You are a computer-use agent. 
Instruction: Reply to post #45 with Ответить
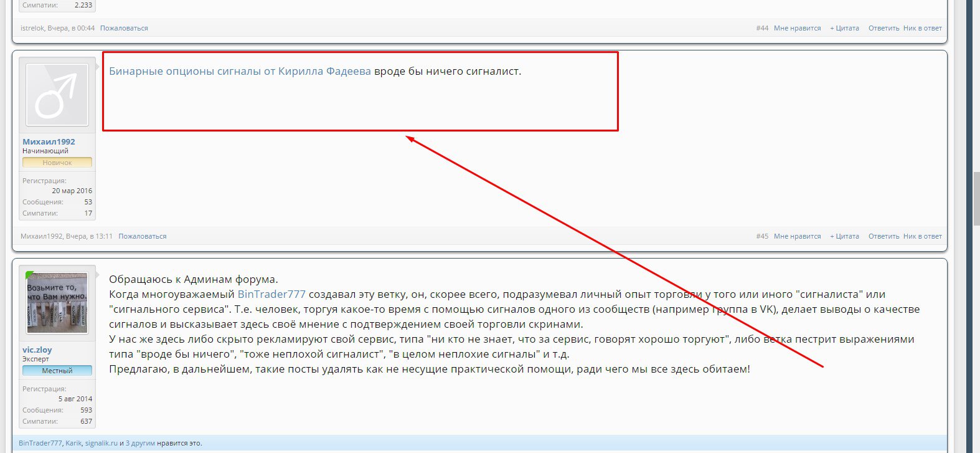coord(883,236)
